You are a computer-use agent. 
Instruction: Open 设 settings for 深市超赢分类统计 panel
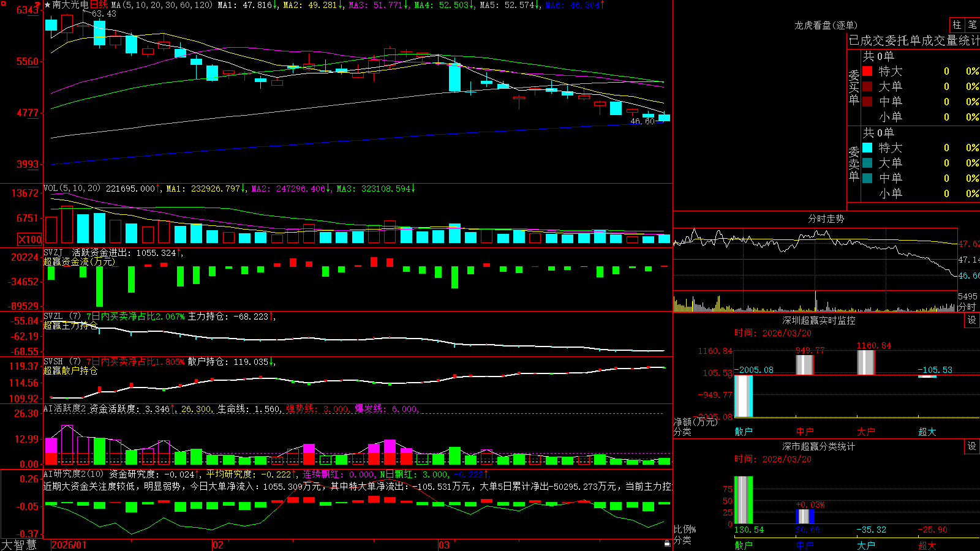[x=972, y=446]
